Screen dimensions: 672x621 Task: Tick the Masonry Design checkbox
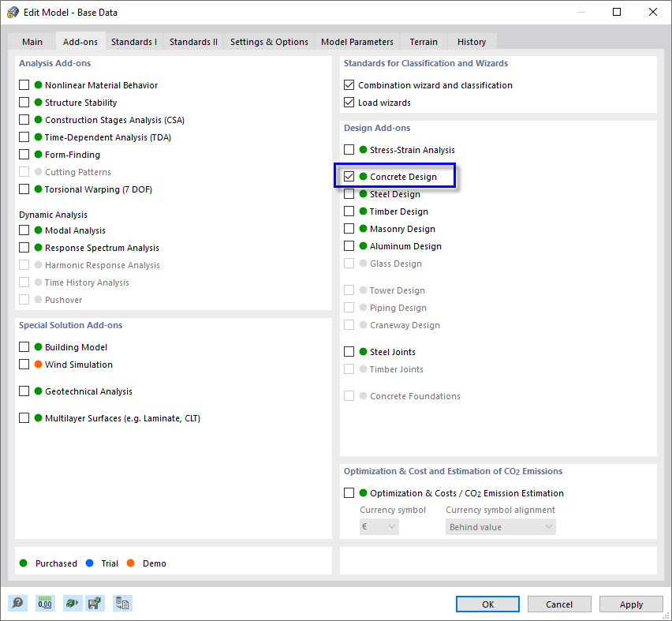tap(349, 229)
